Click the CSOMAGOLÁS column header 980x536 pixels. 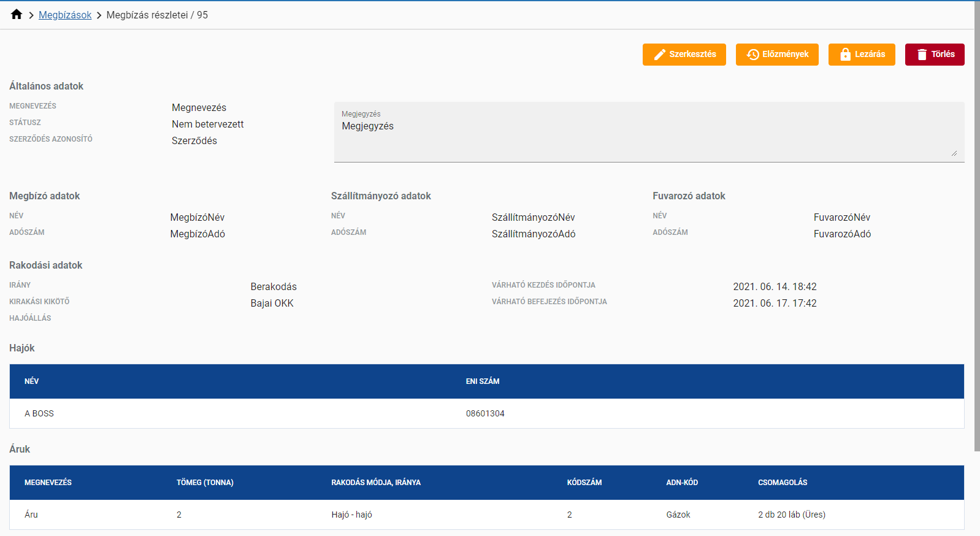click(783, 483)
